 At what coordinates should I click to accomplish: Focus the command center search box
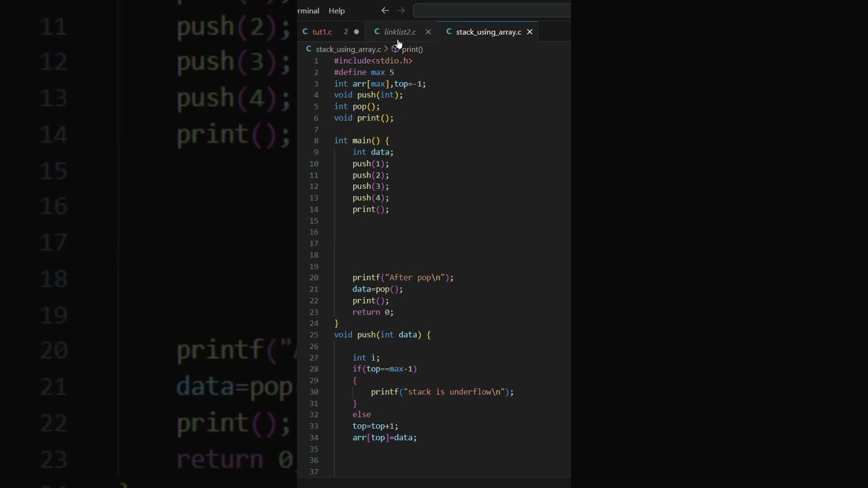coord(492,10)
